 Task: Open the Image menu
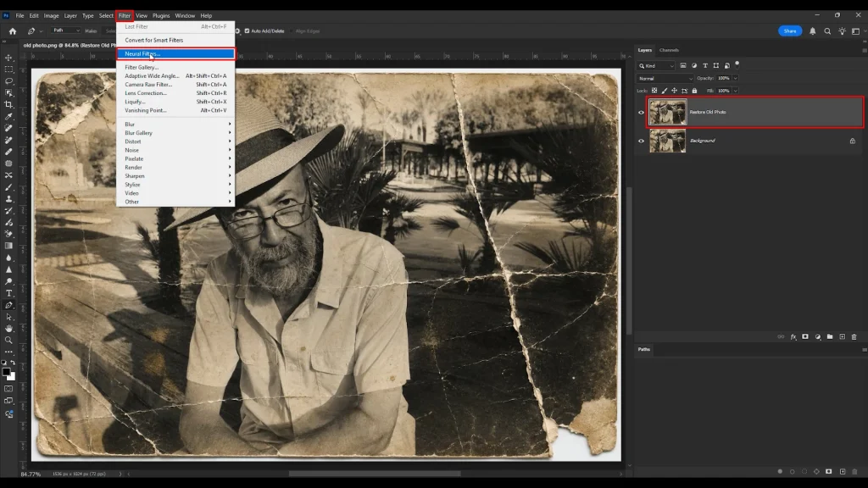(x=51, y=15)
